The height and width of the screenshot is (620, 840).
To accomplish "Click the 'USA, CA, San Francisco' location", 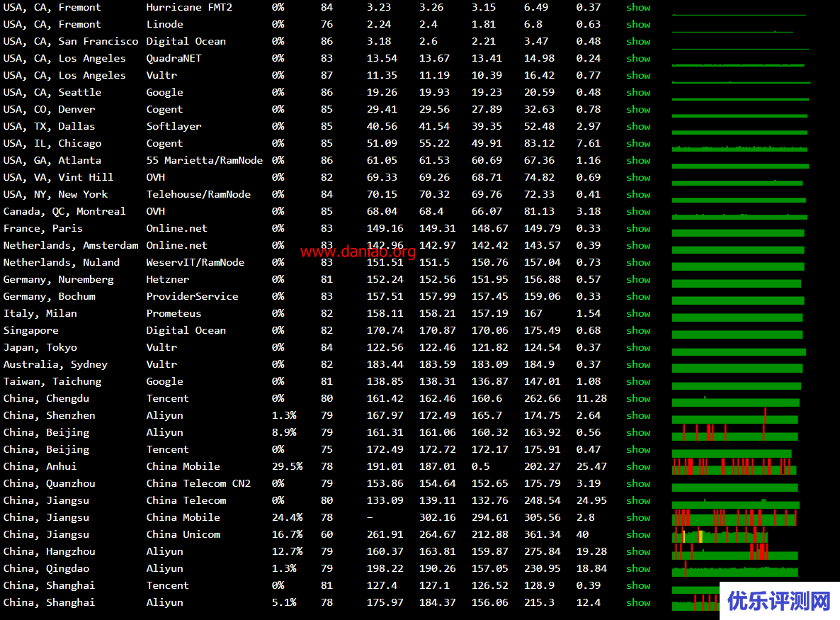I will (x=71, y=41).
